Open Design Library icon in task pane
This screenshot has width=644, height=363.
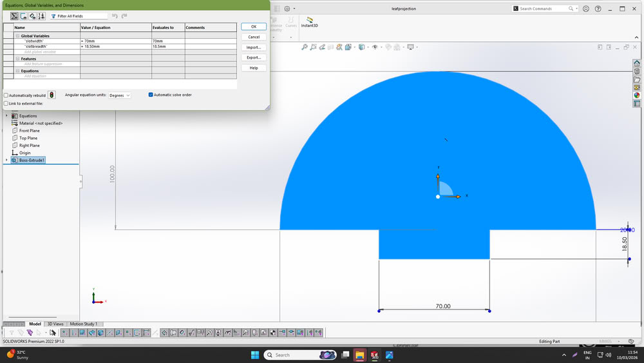point(637,72)
